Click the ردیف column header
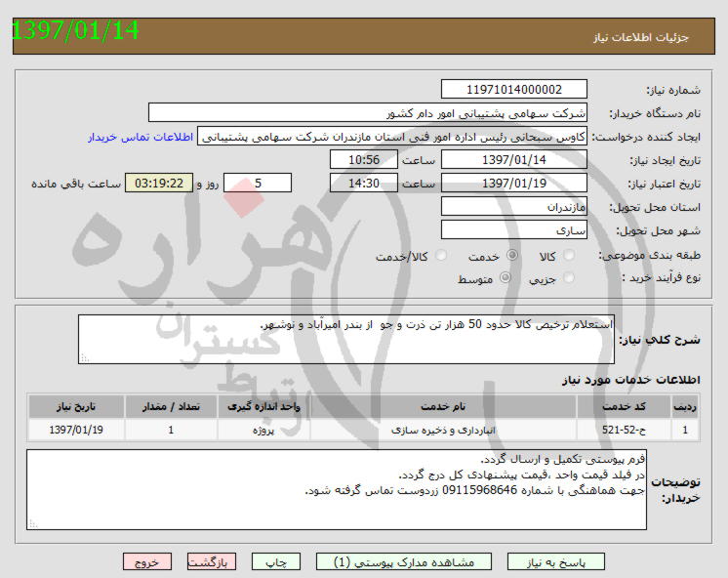This screenshot has width=728, height=578. pyautogui.click(x=685, y=406)
